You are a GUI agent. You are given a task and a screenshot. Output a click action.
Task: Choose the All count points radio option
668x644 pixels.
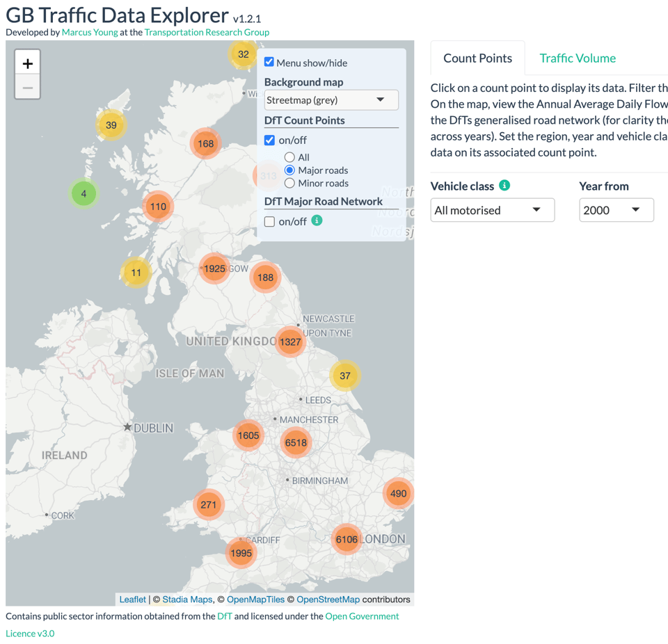click(289, 157)
